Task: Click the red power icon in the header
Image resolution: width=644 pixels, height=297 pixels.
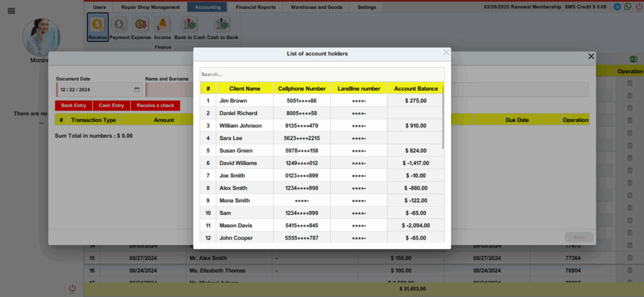Action: tap(639, 6)
